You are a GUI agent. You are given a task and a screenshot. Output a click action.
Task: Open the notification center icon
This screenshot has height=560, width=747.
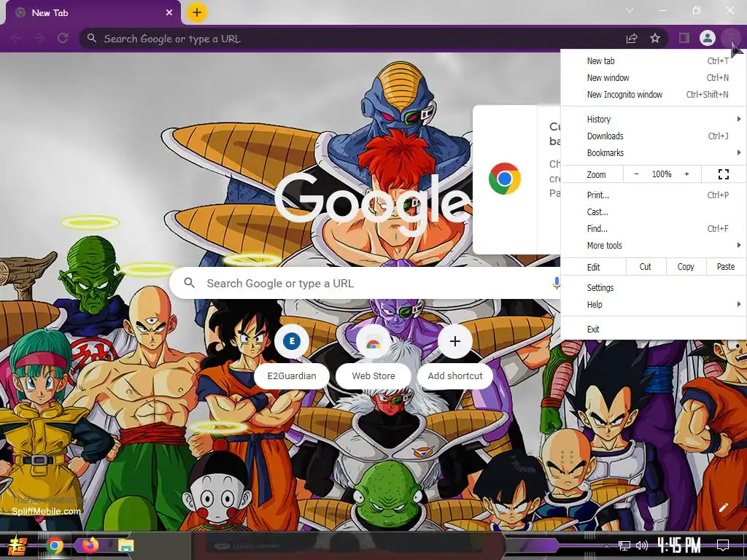pyautogui.click(x=723, y=545)
